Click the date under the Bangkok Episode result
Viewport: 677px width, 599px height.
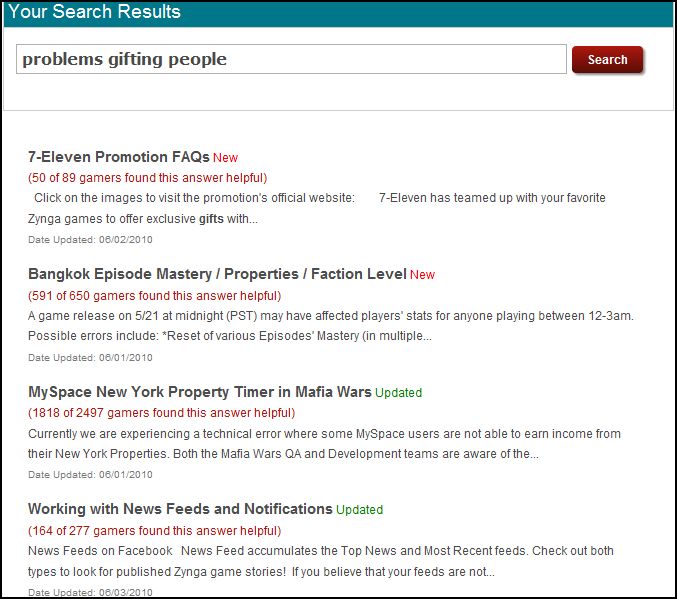[x=90, y=358]
